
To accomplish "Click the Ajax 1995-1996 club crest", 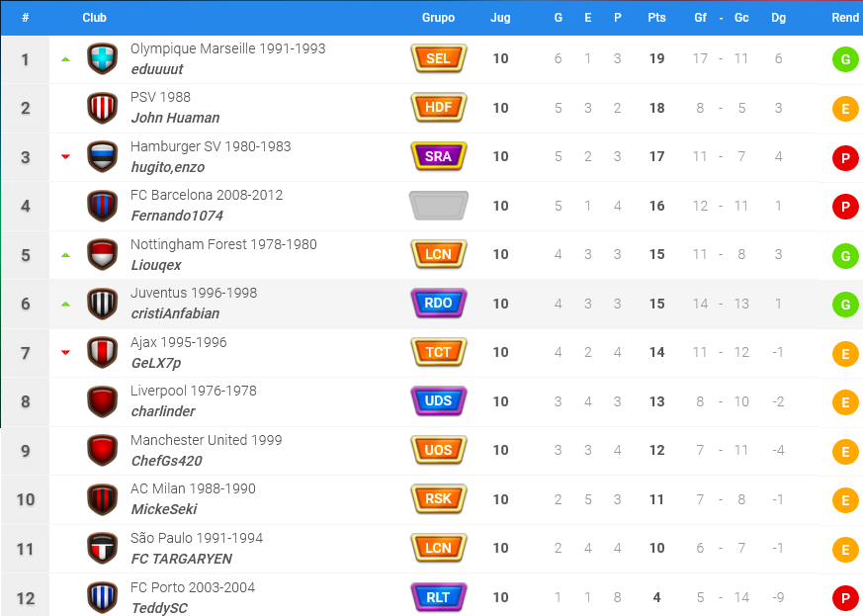I will tap(103, 352).
